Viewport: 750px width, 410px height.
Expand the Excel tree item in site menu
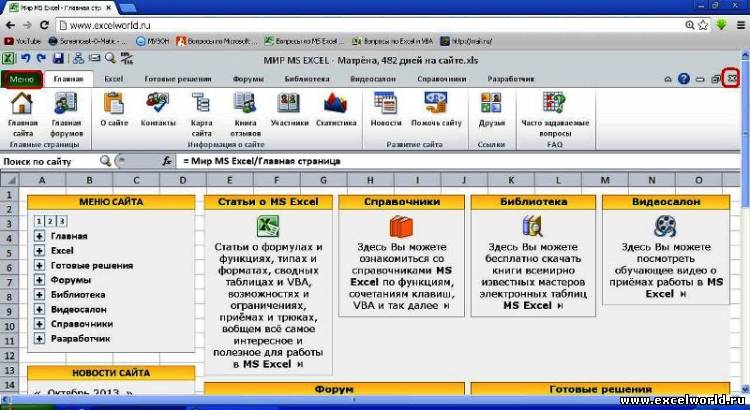(39, 251)
